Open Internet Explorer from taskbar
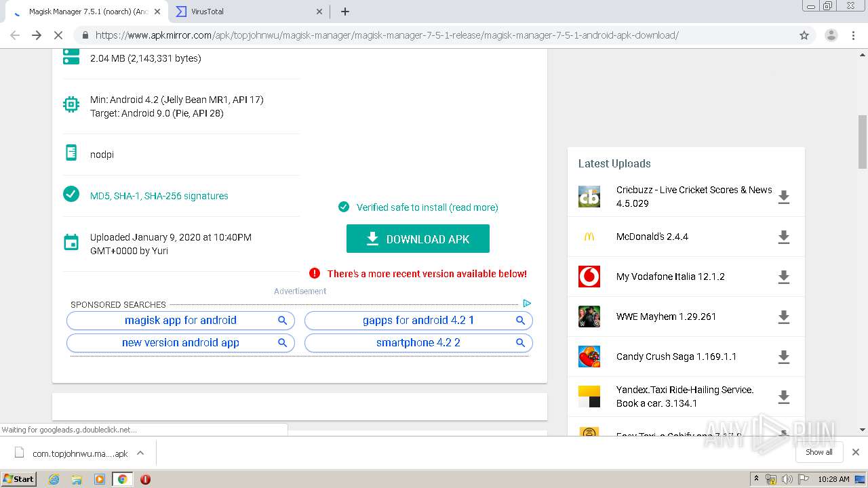Viewport: 868px width, 488px height. coord(54,479)
